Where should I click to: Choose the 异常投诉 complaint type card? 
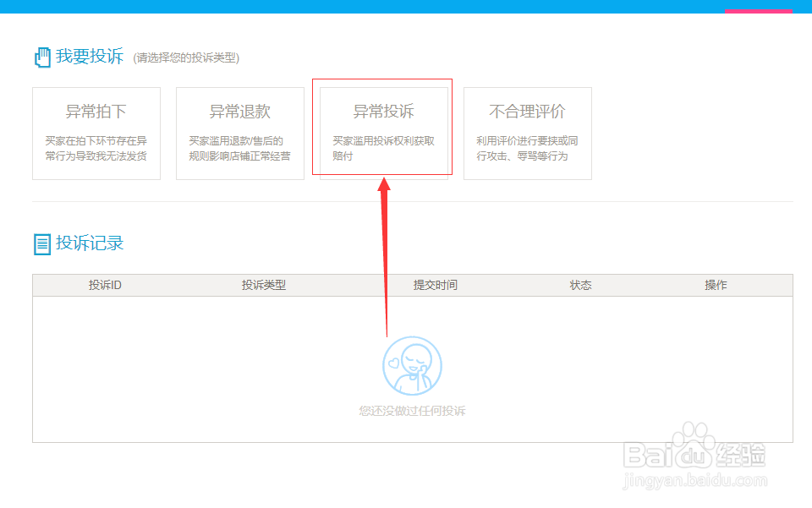pyautogui.click(x=384, y=134)
